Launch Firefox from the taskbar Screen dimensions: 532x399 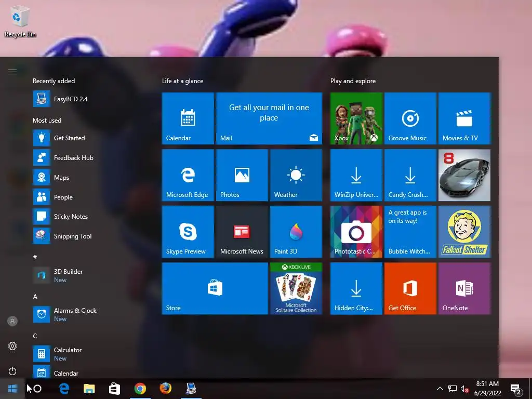166,389
